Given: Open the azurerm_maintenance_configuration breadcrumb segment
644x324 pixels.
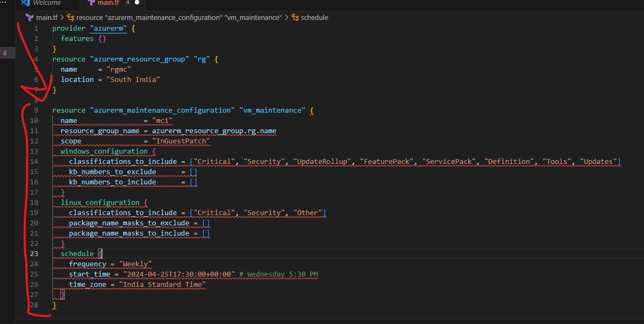Looking at the screenshot, I should [x=179, y=17].
